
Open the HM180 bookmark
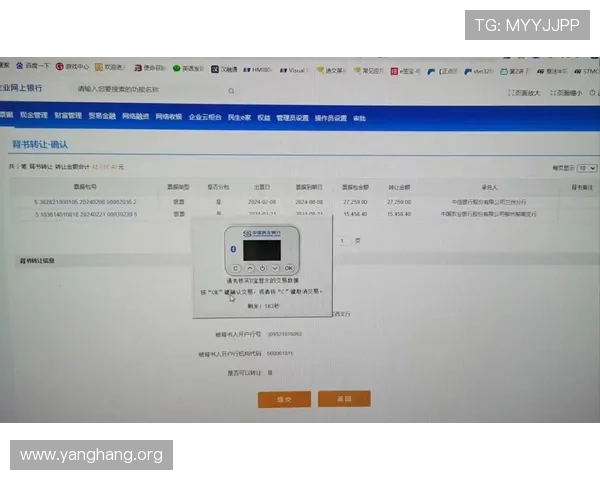pos(257,70)
